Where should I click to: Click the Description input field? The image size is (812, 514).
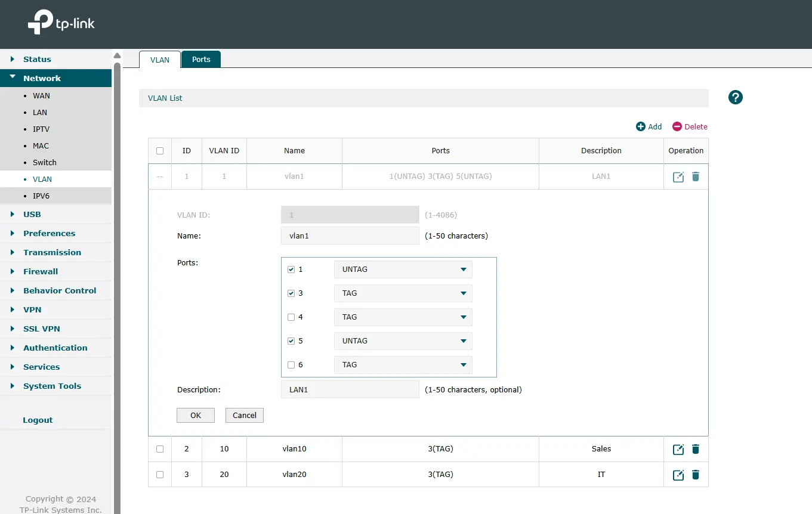[350, 389]
